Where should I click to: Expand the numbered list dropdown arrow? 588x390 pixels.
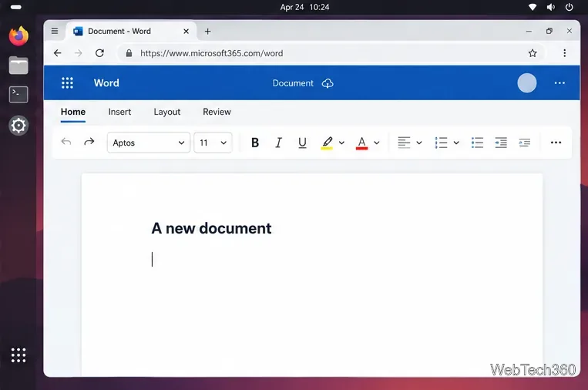[456, 143]
